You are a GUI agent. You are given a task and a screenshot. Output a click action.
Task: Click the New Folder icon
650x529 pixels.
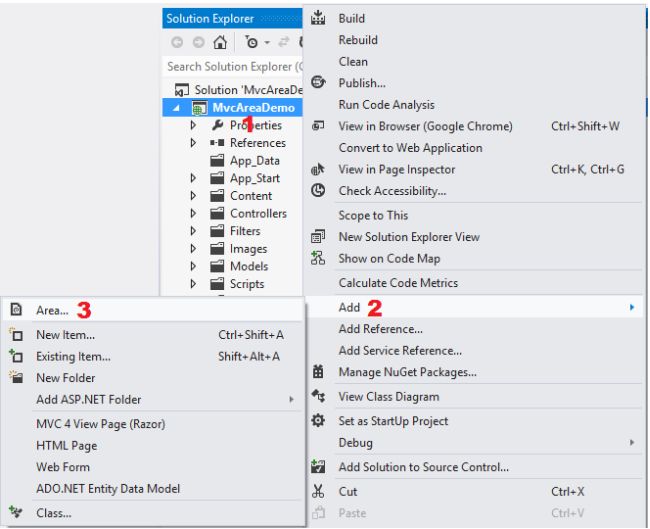click(15, 378)
